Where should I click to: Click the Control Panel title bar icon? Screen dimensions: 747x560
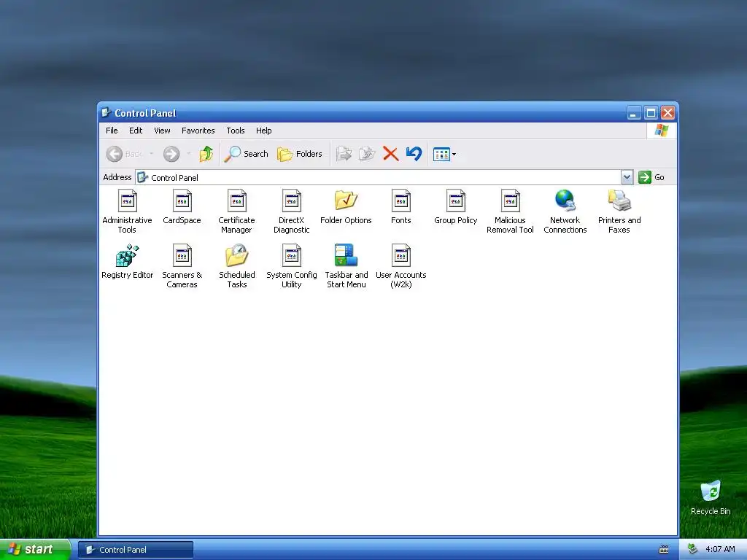tap(107, 113)
